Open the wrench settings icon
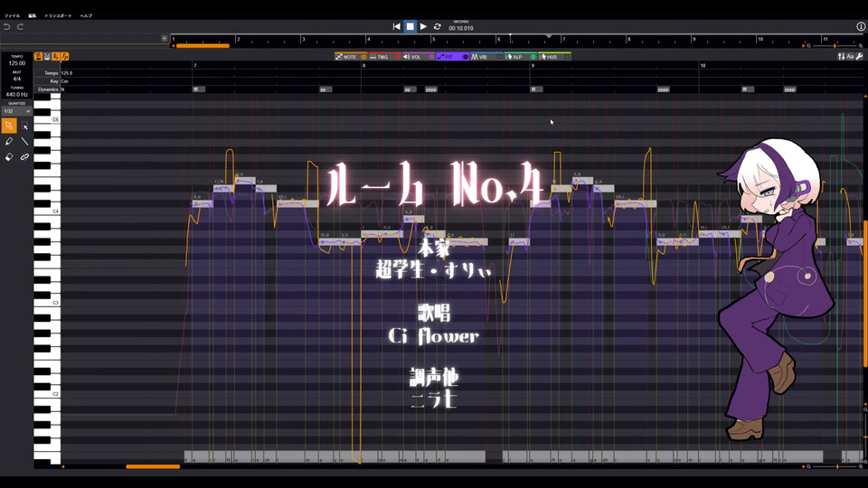The height and width of the screenshot is (488, 868). pos(859,56)
